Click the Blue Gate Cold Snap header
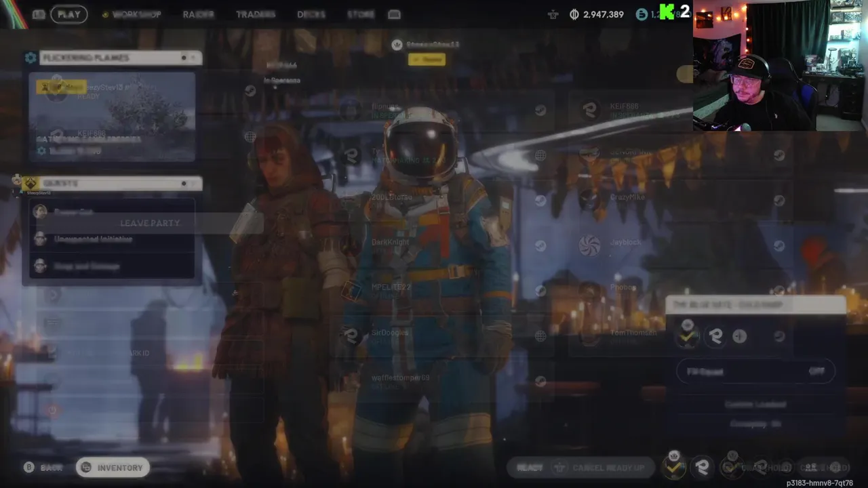 coord(755,305)
